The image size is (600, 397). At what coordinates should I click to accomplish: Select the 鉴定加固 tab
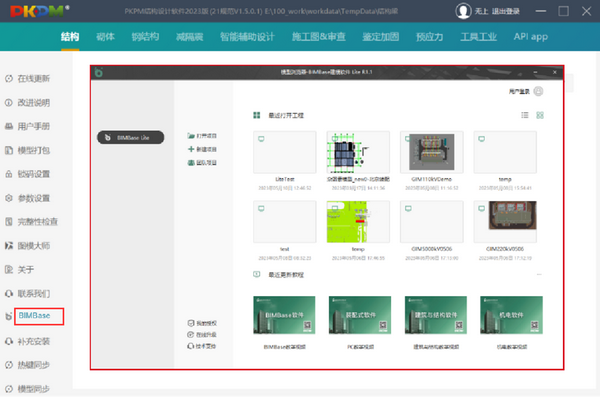pos(381,37)
